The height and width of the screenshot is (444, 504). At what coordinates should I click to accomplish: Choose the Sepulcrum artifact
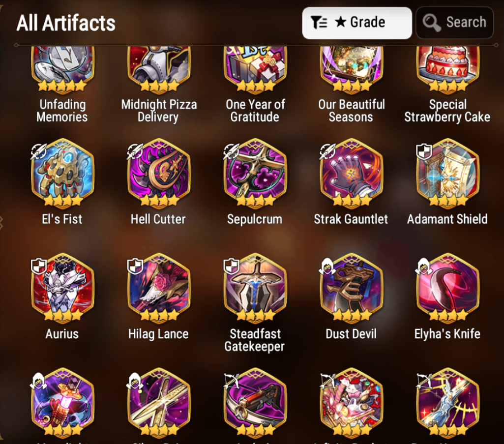pyautogui.click(x=255, y=173)
